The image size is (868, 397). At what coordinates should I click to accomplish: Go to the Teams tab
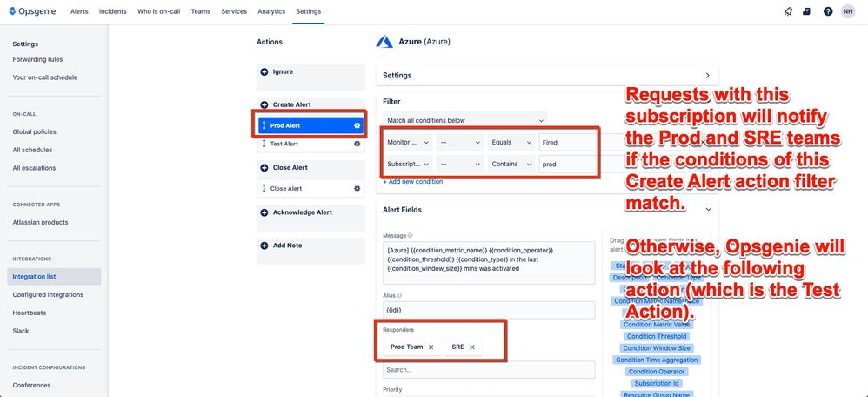200,11
